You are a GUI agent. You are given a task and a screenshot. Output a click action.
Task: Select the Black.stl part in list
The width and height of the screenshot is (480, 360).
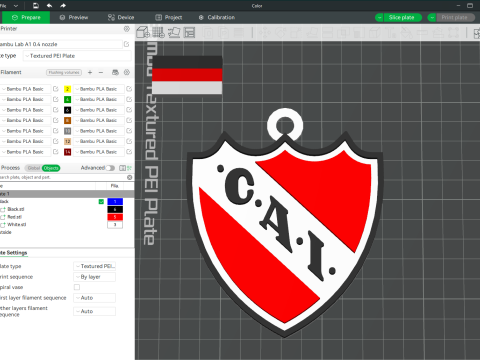pos(15,209)
